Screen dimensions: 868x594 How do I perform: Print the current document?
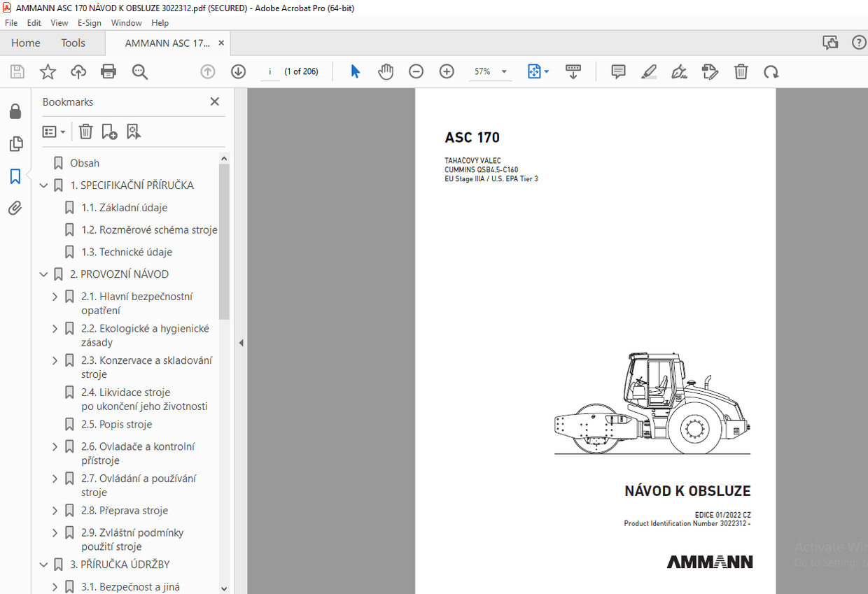pos(108,71)
